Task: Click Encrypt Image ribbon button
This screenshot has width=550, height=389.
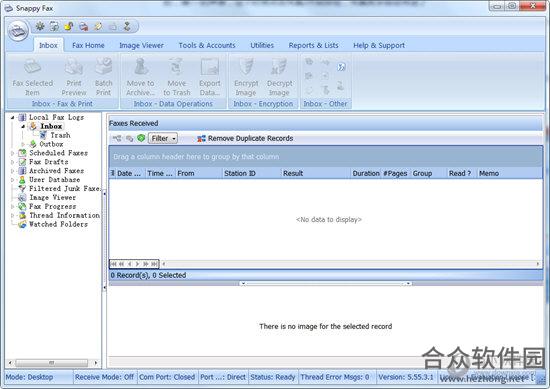Action: point(246,77)
